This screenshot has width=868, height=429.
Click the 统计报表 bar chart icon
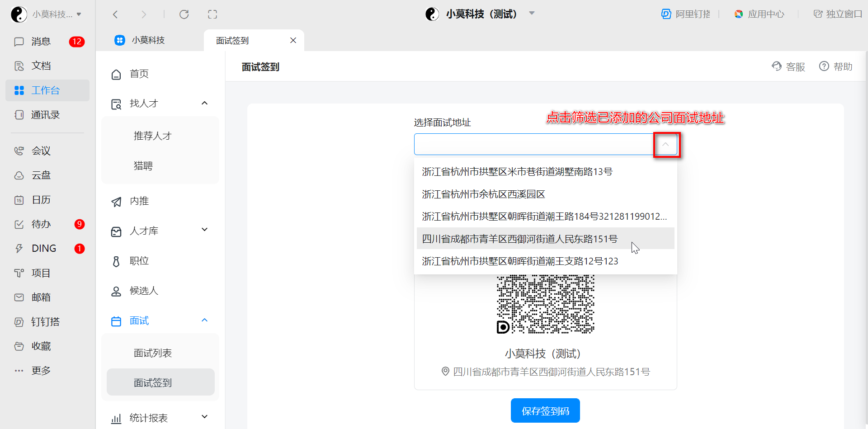116,419
